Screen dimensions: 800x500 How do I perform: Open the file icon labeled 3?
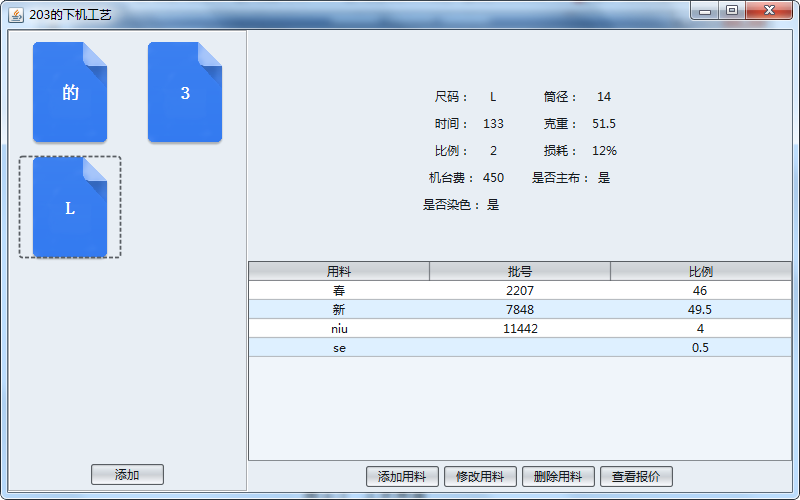[185, 92]
